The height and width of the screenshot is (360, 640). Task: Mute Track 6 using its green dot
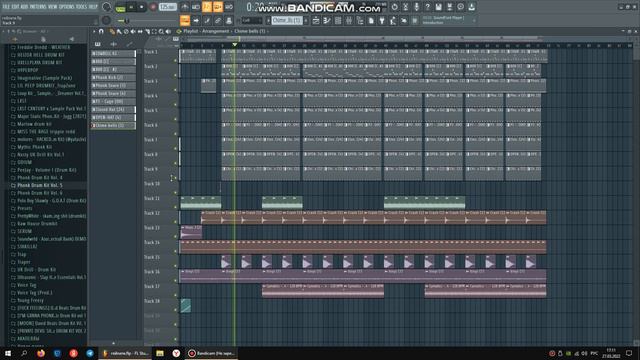(x=176, y=134)
